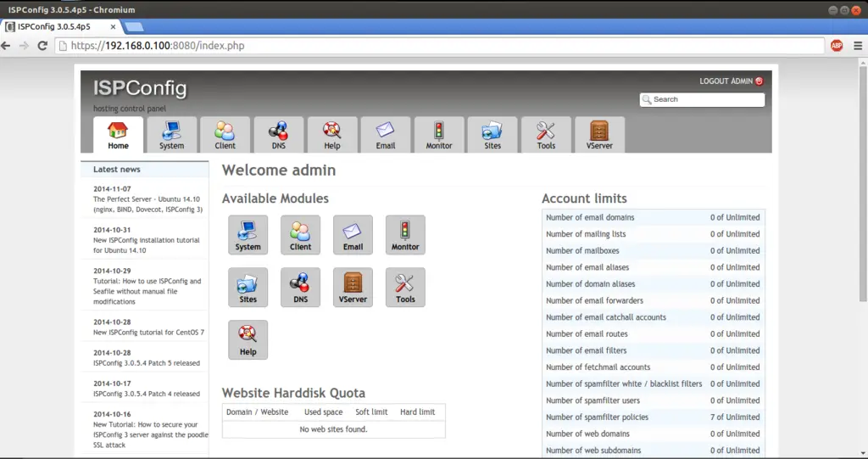This screenshot has width=868, height=459.
Task: Click the 'Number of email forwarders' row
Action: 654,300
